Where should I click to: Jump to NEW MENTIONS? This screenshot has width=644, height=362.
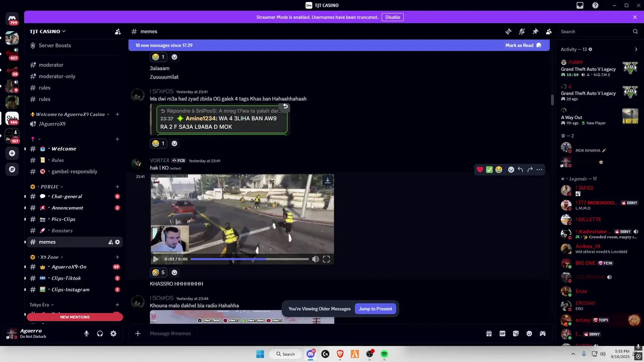pos(74,317)
